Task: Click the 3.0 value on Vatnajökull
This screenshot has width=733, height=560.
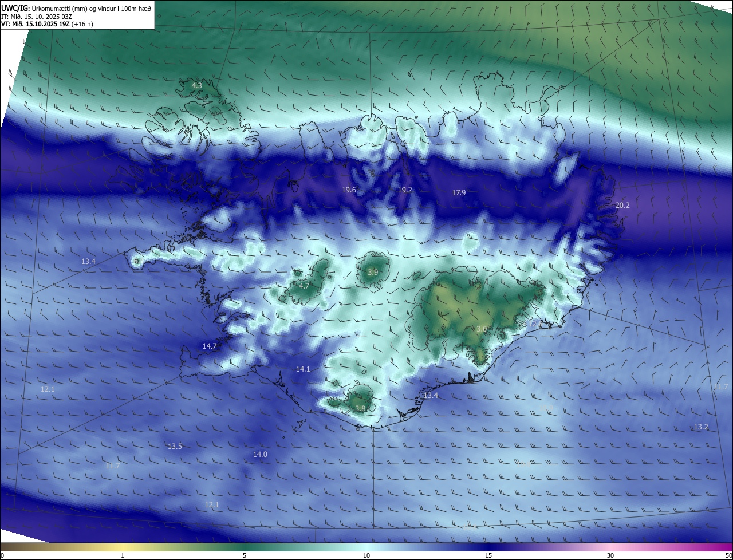Action: 481,329
